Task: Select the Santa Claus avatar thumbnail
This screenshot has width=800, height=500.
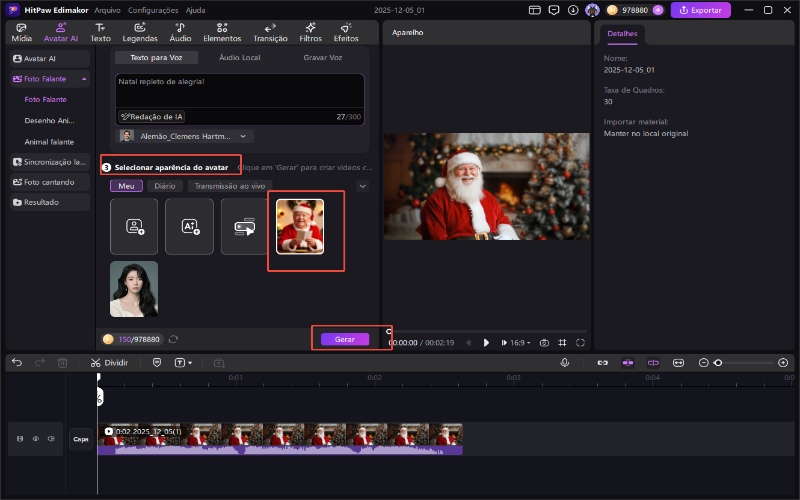Action: pyautogui.click(x=300, y=227)
